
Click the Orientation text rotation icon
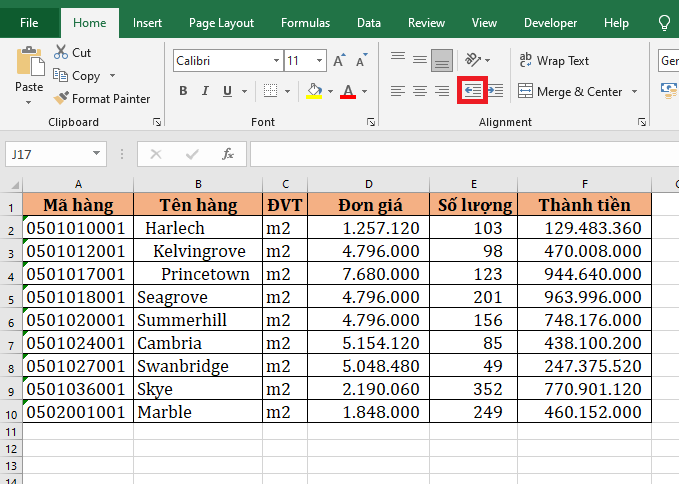474,60
